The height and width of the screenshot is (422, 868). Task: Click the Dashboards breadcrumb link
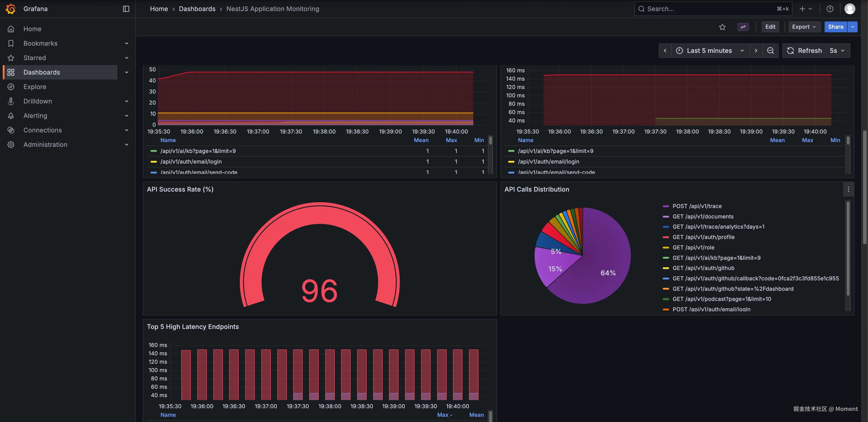(x=197, y=9)
